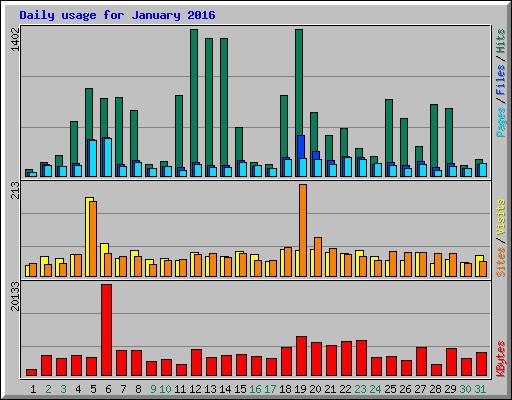Click the 'Visits' legend label
Viewport: 512px width, 400px height.
pyautogui.click(x=501, y=217)
